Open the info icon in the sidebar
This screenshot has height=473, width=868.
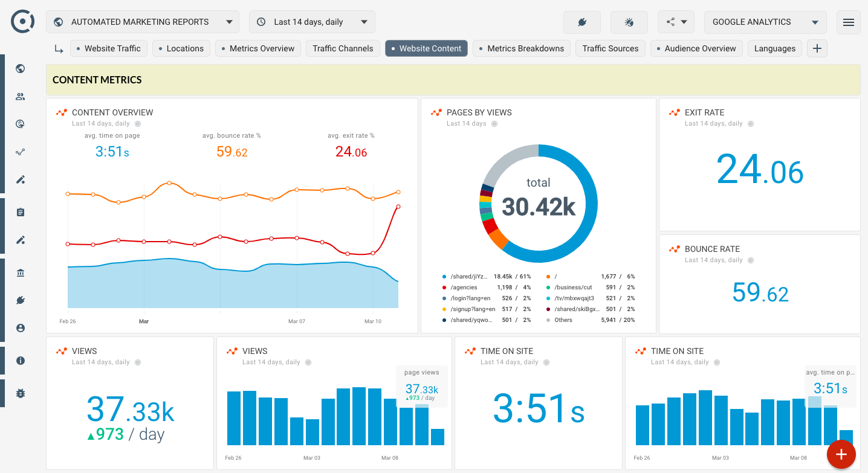[20, 361]
